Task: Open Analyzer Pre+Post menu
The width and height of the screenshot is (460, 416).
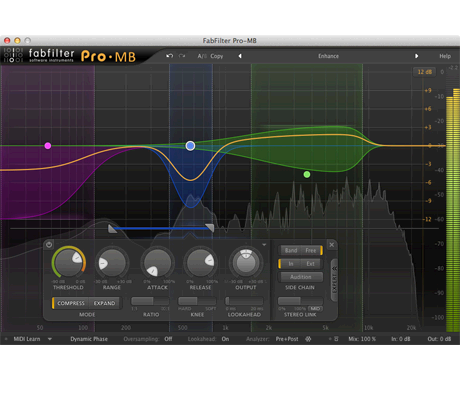Action: pos(287,339)
